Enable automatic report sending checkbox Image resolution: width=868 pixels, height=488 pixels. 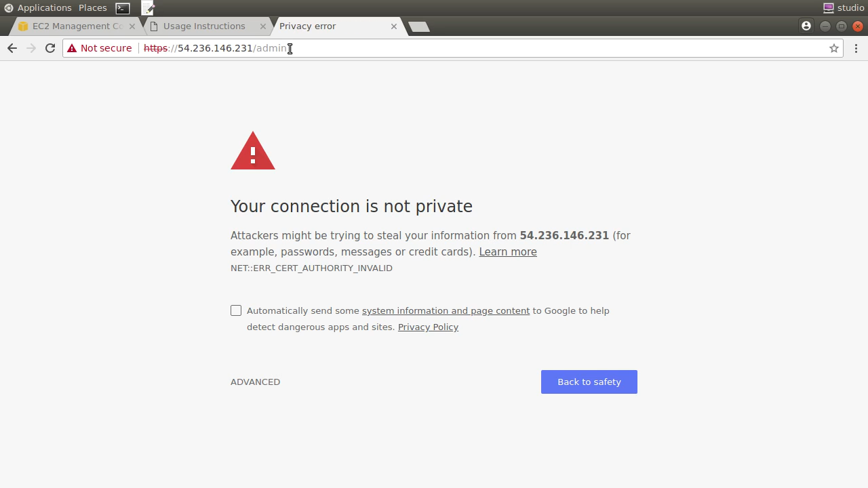(x=236, y=310)
